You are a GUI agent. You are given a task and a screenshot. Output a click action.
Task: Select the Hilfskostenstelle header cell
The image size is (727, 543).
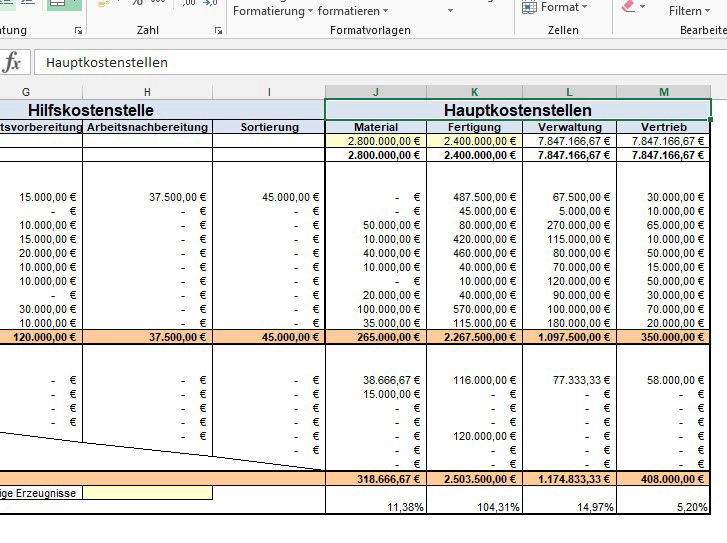click(104, 110)
